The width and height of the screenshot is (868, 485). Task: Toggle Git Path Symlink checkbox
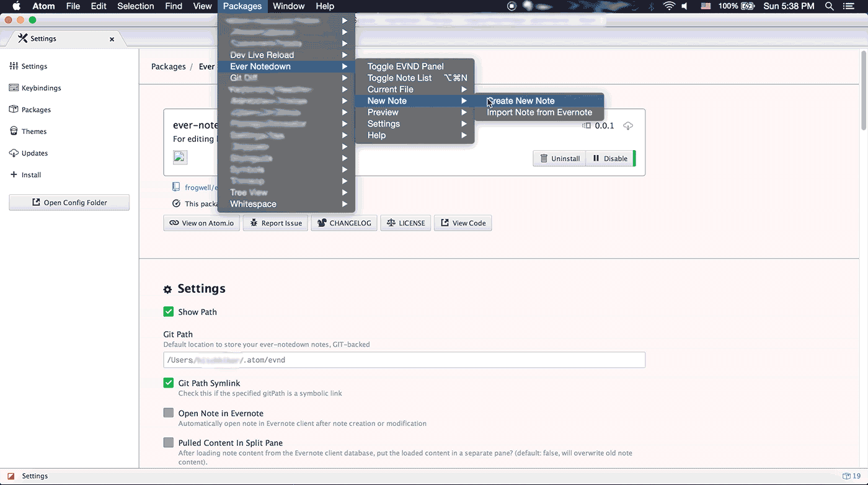click(x=169, y=383)
